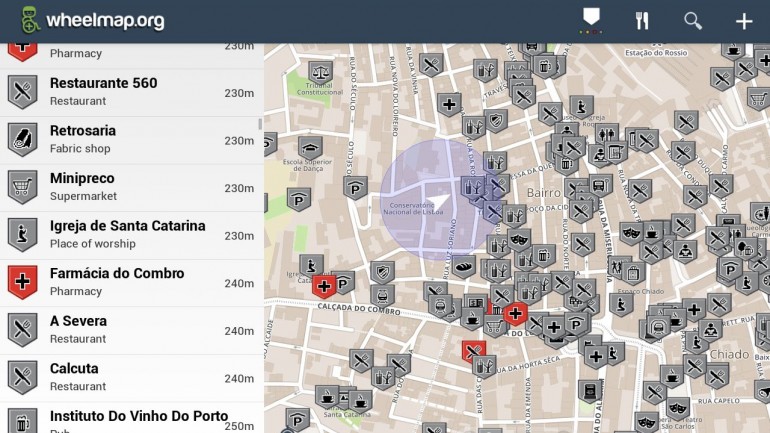Open Instituto Do Vinho Do Porto entry
The width and height of the screenshot is (770, 433).
[x=132, y=418]
